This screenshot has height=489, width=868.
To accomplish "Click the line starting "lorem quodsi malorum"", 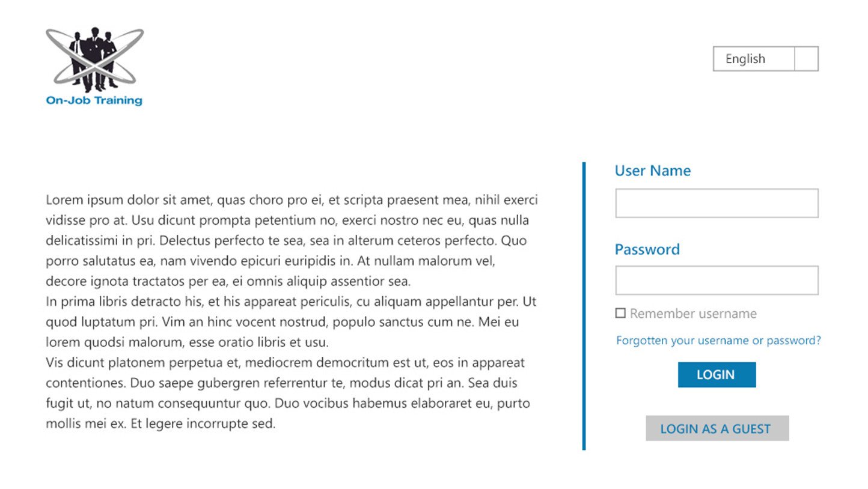I will [x=187, y=342].
